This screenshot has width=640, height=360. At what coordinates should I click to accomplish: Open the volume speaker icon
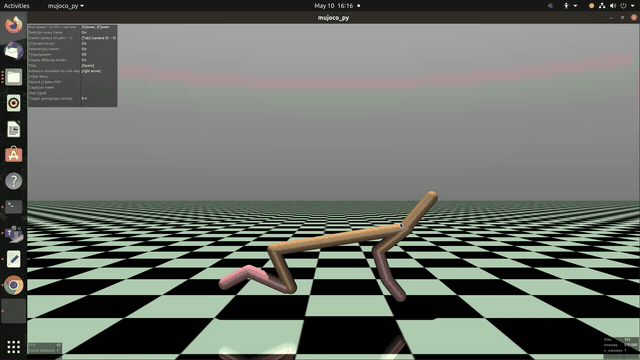(x=613, y=6)
